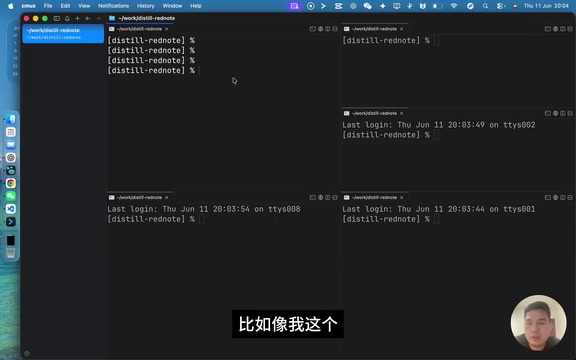Select the ~/work/distill-rednote workspace in sidebar
This screenshot has width=576, height=360.
63,33
